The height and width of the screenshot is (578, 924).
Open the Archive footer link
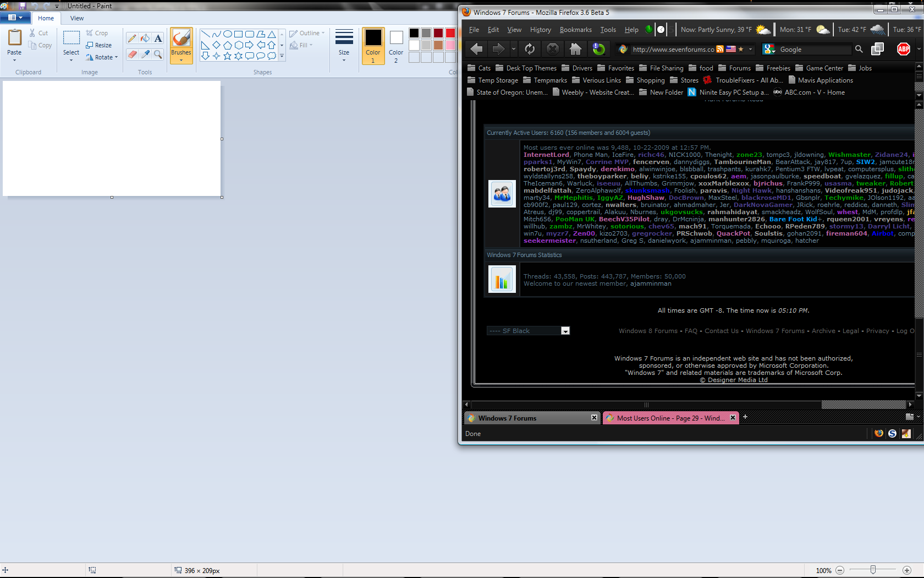pyautogui.click(x=823, y=331)
